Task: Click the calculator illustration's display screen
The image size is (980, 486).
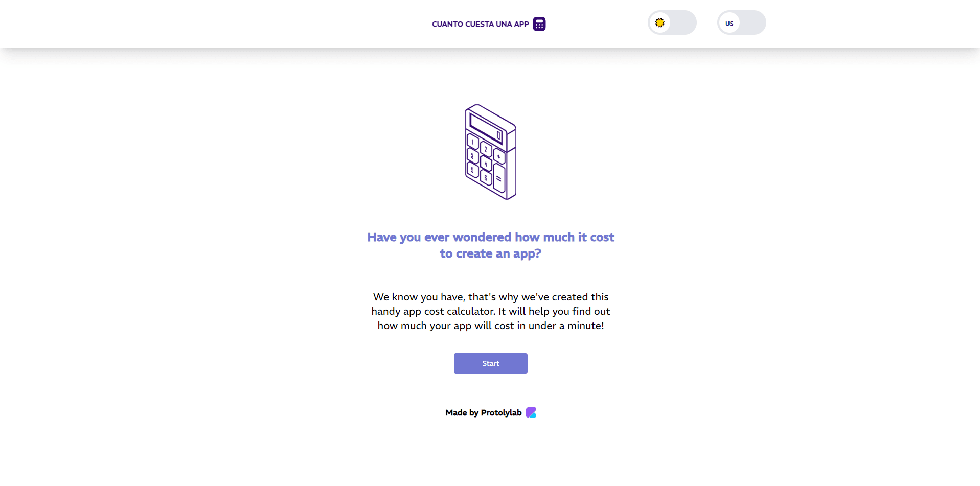Action: coord(486,128)
